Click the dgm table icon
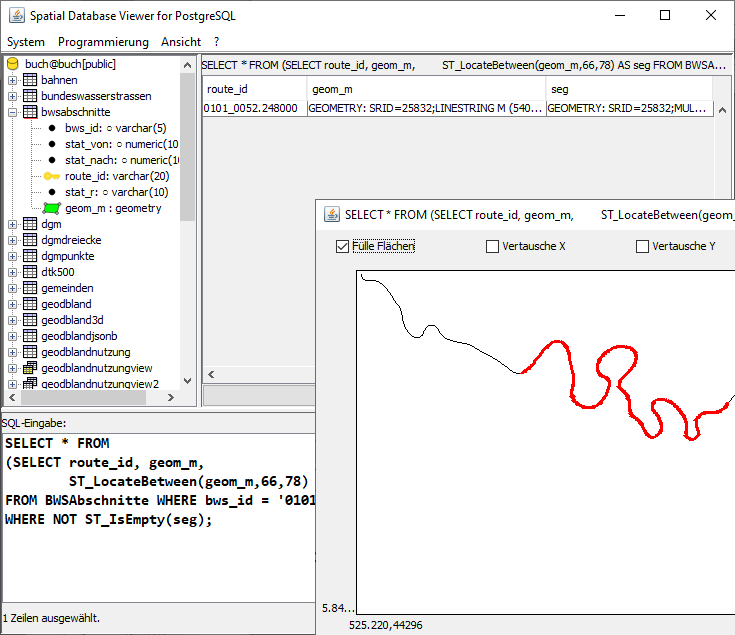The image size is (735, 635). point(30,224)
